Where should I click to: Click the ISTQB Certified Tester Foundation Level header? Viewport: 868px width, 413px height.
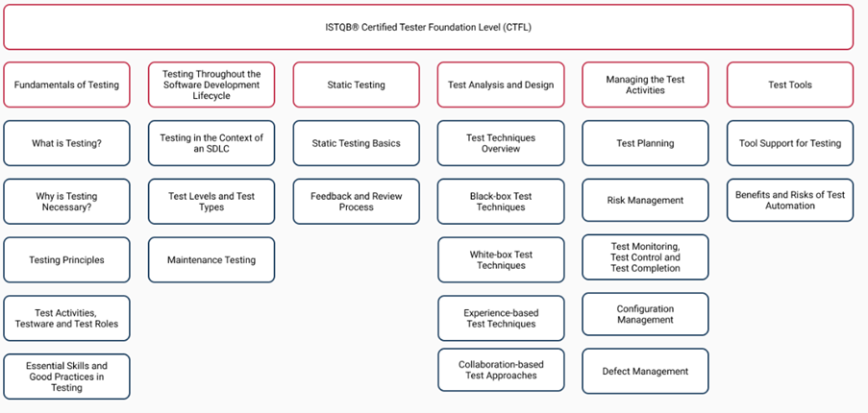tap(428, 27)
